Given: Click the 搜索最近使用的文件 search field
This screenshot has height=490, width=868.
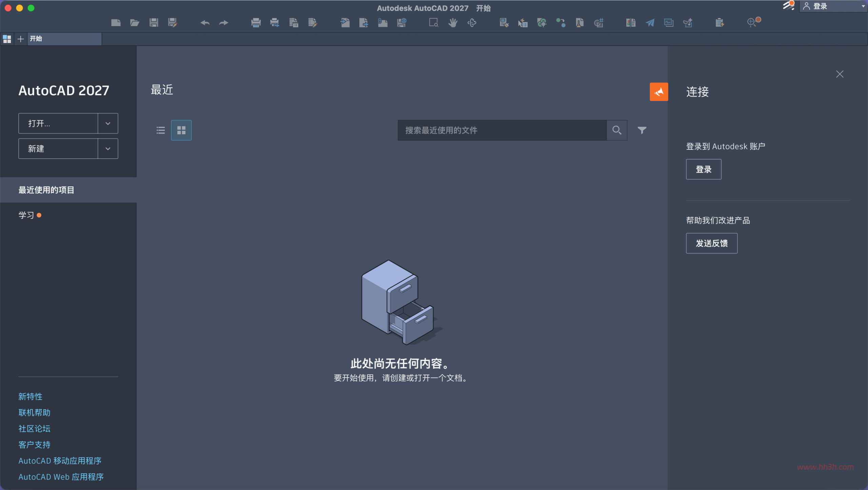Looking at the screenshot, I should 502,130.
